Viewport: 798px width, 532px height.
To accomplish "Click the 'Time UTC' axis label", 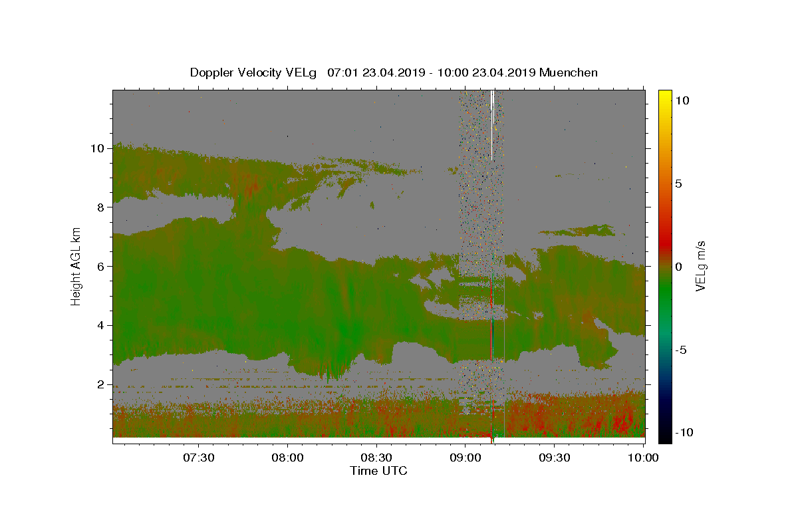I will 379,471.
